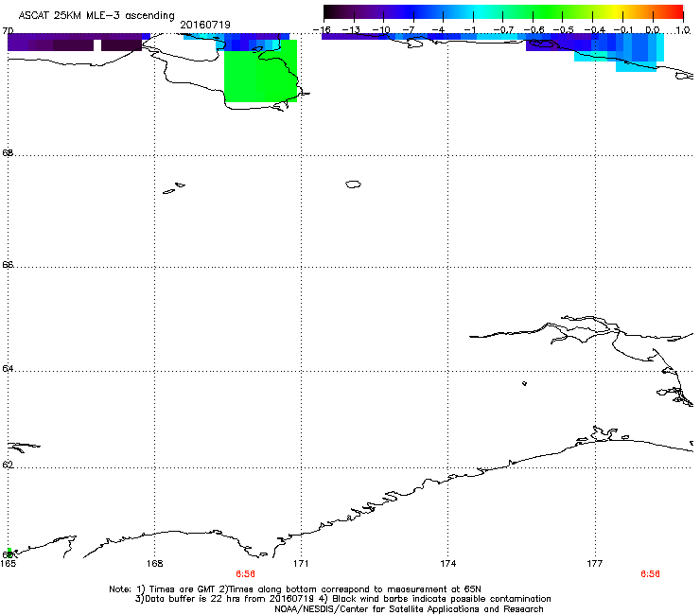Pick the red end of the color bar
This screenshot has height=615, width=700.
click(x=674, y=12)
